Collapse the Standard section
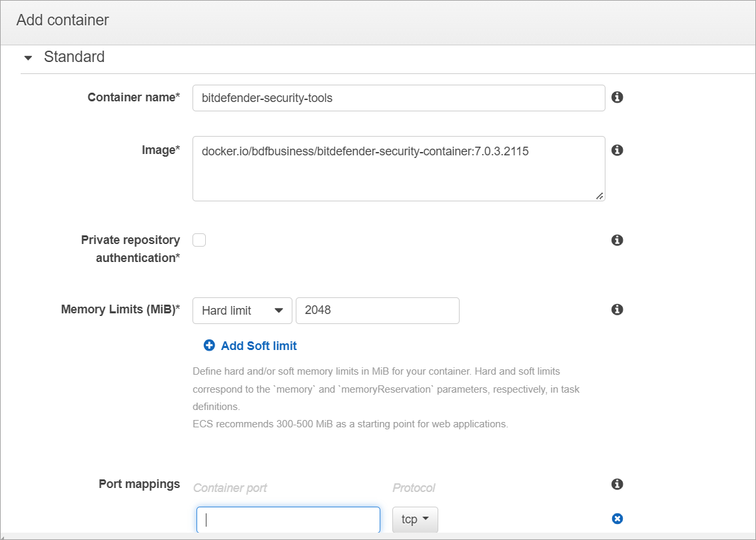Image resolution: width=756 pixels, height=540 pixels. click(x=28, y=57)
